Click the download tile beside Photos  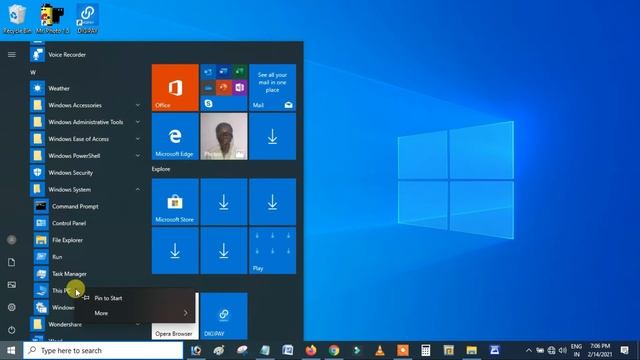tap(273, 136)
